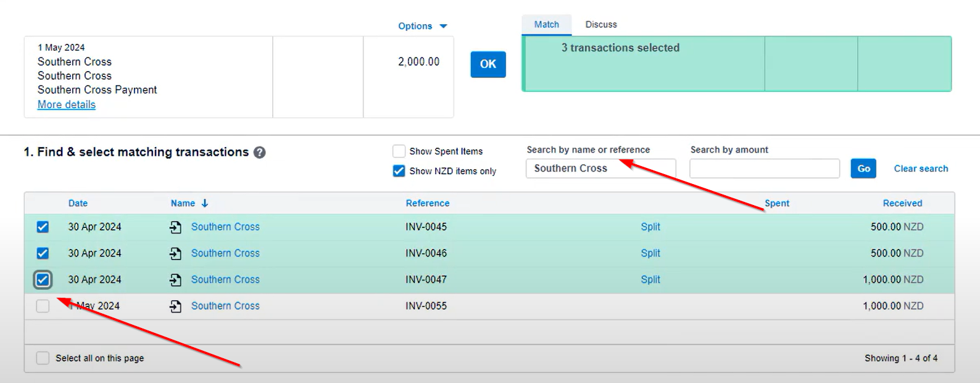Click the blue OK button

pos(488,64)
